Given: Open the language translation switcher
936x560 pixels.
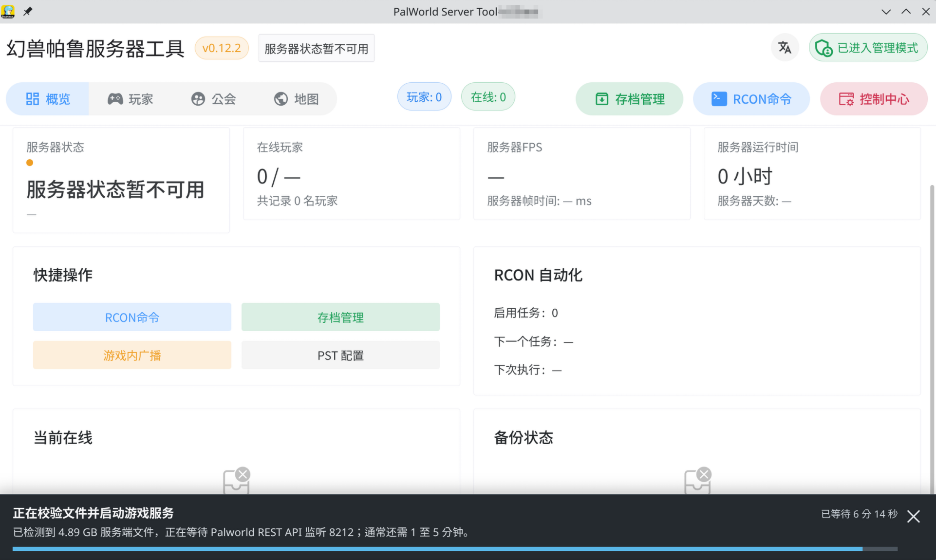Looking at the screenshot, I should click(785, 48).
